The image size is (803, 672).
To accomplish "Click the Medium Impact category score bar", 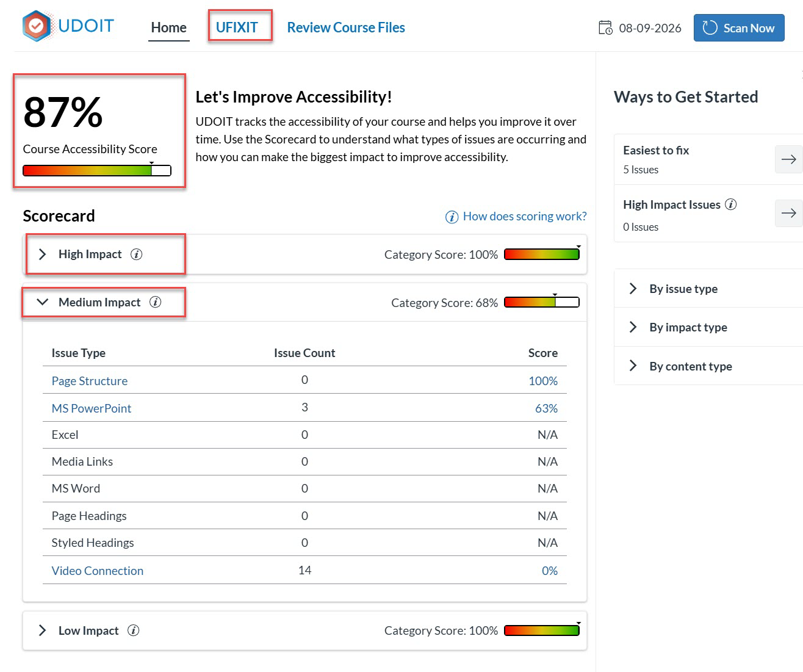I will click(x=542, y=302).
